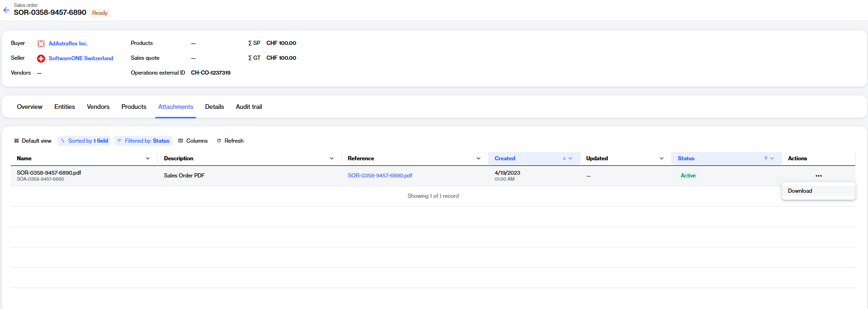Image resolution: width=868 pixels, height=309 pixels.
Task: Click the SoftwareONE Switzerland flag icon
Action: click(x=41, y=58)
